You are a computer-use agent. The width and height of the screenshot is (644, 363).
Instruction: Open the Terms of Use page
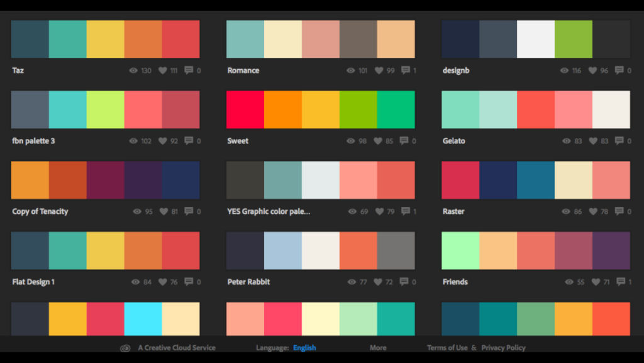point(447,347)
